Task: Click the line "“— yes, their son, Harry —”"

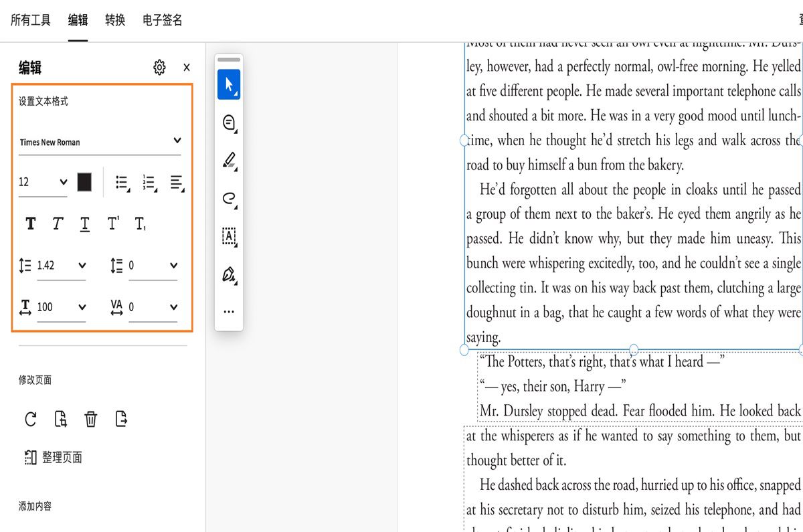Action: [x=553, y=386]
